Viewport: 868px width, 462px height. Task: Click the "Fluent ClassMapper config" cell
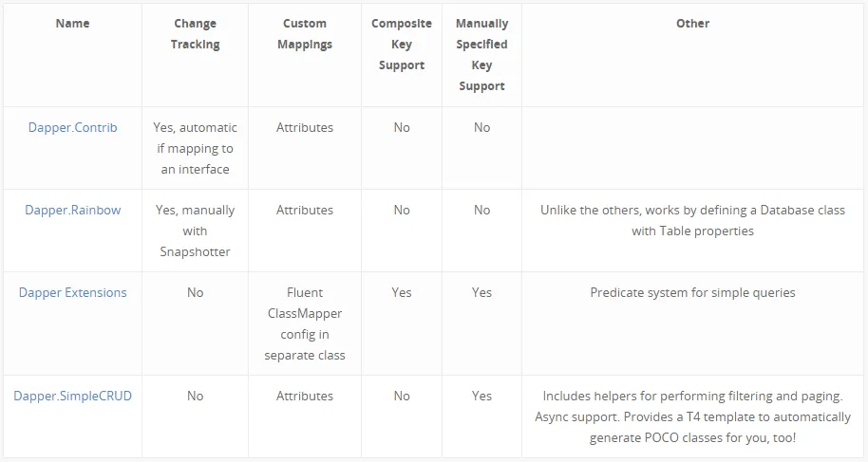305,323
